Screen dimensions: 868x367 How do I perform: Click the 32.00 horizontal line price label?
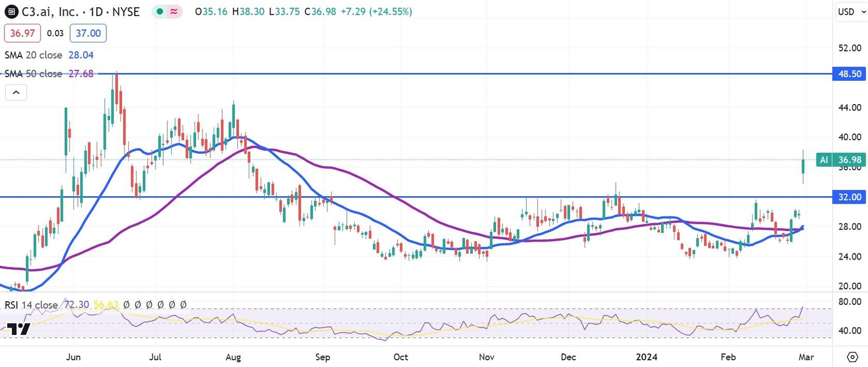click(x=849, y=197)
